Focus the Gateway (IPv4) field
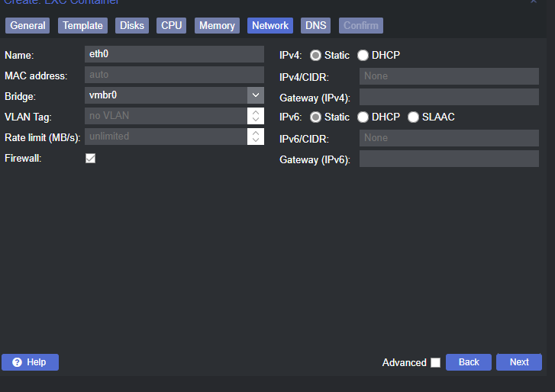The width and height of the screenshot is (555, 392). tap(449, 97)
